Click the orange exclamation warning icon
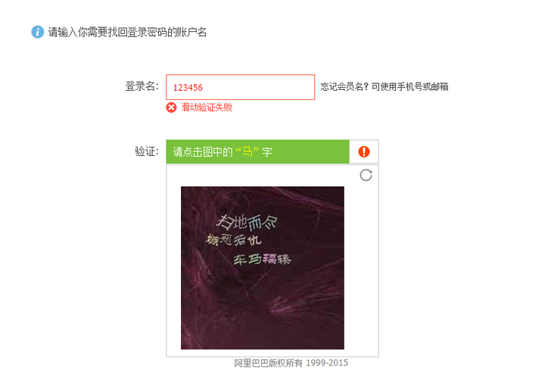This screenshot has height=392, width=545. 364,151
